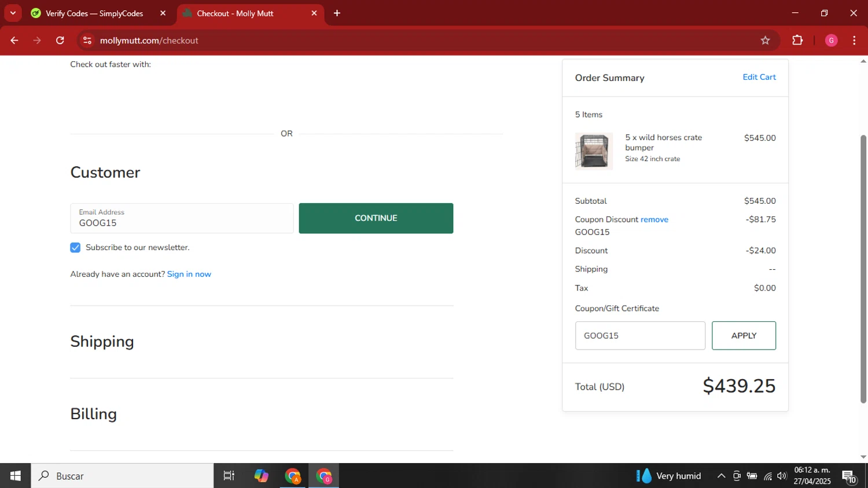Viewport: 868px width, 488px height.
Task: Click the Billing section heading
Action: click(x=94, y=414)
